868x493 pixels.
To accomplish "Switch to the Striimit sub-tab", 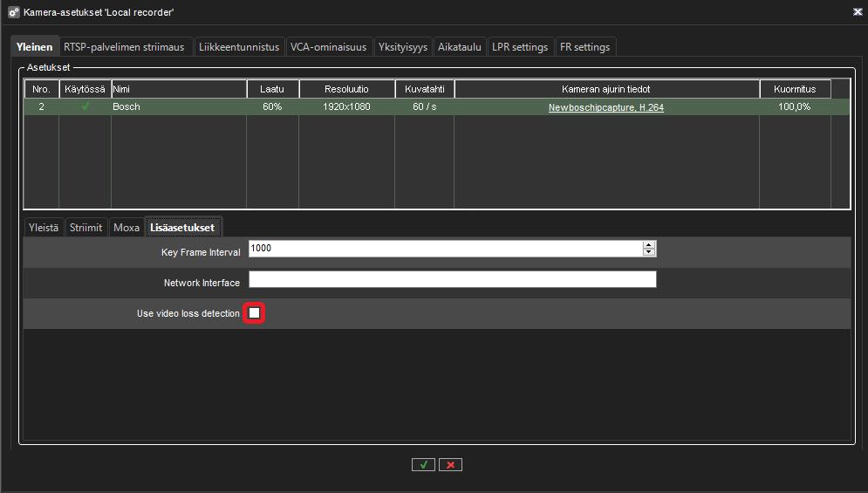I will [87, 228].
